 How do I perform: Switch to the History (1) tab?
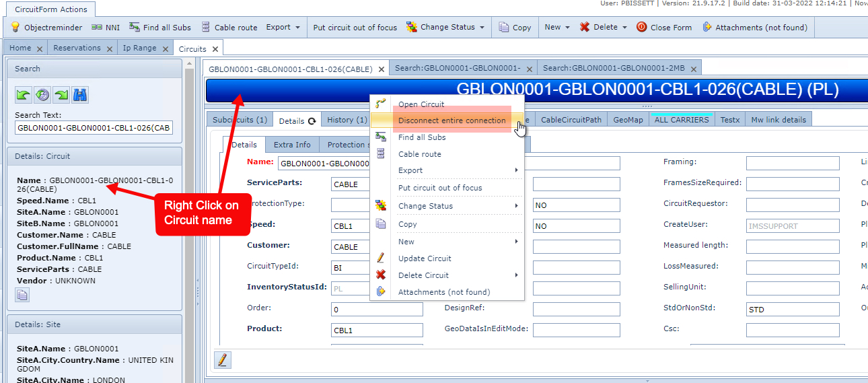[347, 120]
